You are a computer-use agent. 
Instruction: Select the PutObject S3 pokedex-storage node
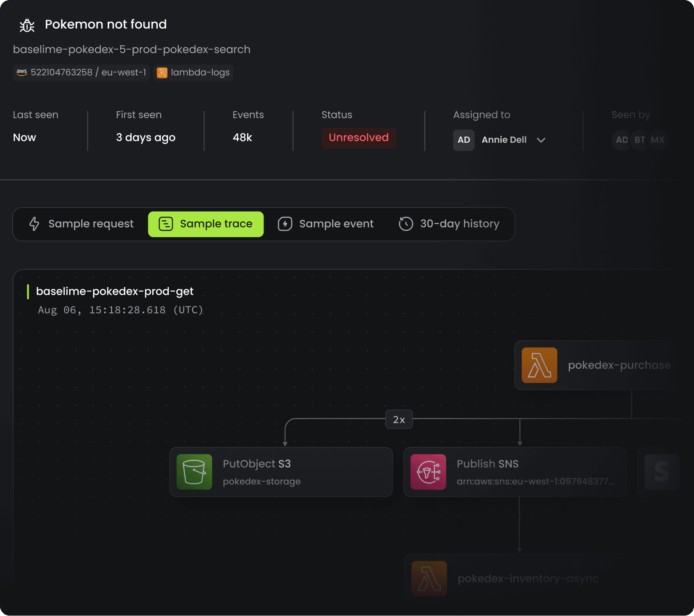click(281, 472)
